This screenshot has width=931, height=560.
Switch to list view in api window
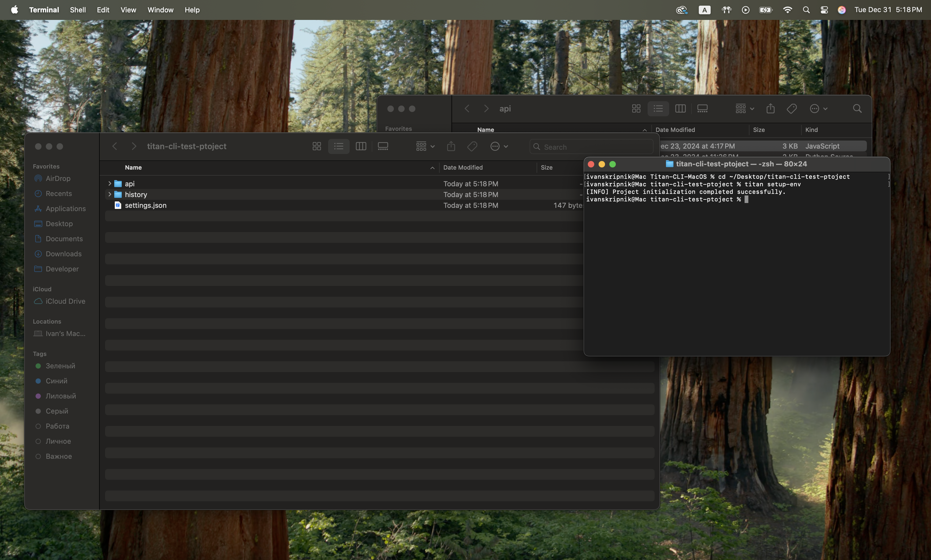tap(658, 109)
